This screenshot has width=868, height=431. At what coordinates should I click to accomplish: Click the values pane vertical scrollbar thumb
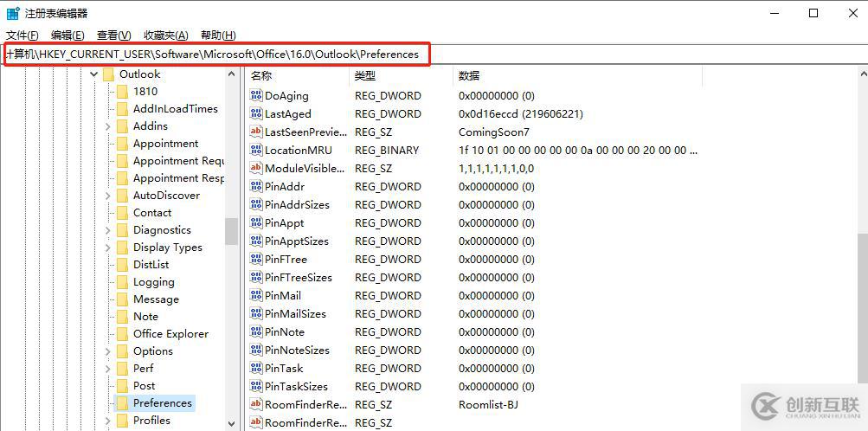(862, 307)
